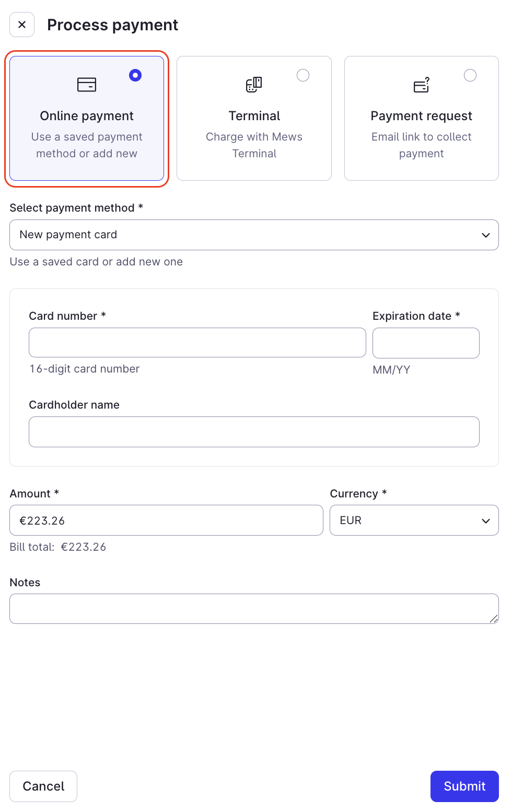Click the Cardholder name field
This screenshot has height=812, width=512.
[254, 432]
